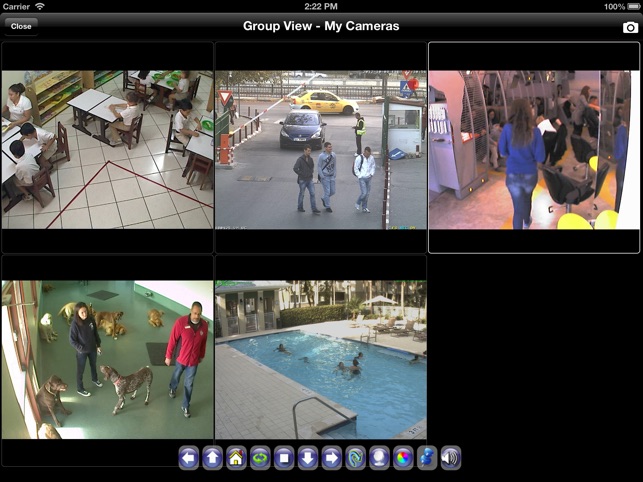Viewport: 643px width, 482px height.
Task: Tap the Group View - My Cameras title
Action: 321,26
